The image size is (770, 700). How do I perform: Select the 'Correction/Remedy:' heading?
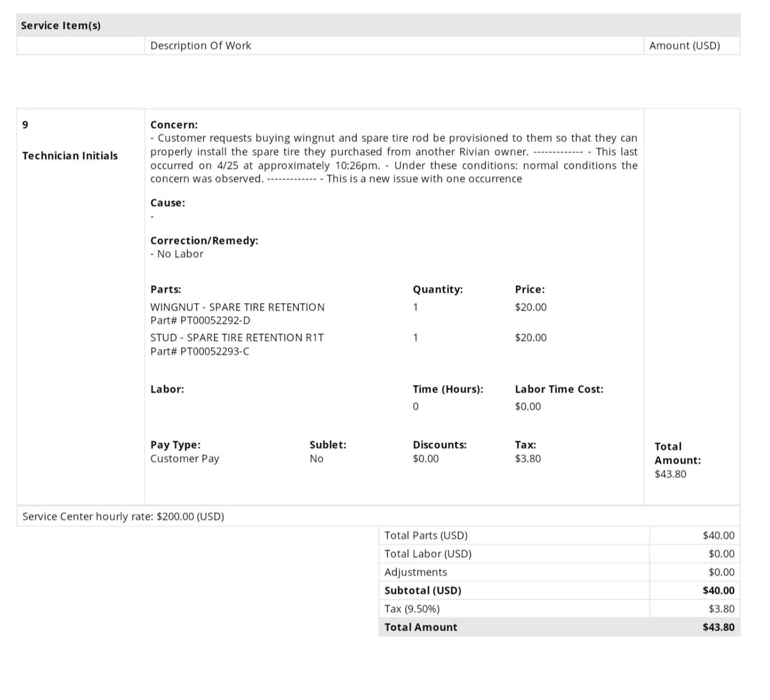pyautogui.click(x=204, y=240)
